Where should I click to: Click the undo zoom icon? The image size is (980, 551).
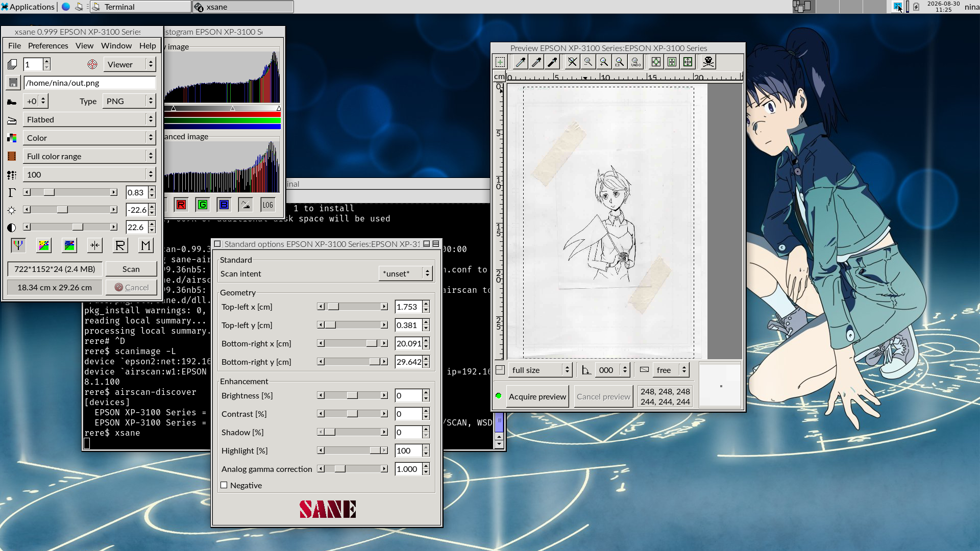(635, 62)
